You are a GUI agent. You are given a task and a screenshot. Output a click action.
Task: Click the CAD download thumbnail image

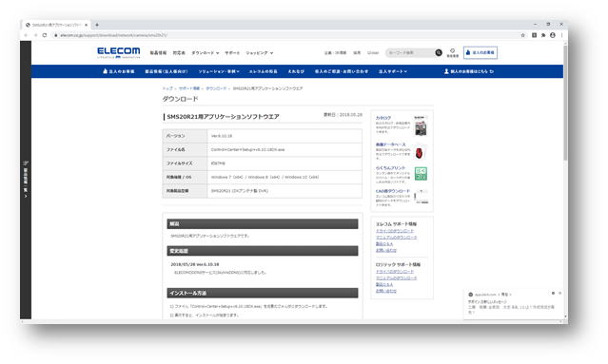[x=422, y=197]
